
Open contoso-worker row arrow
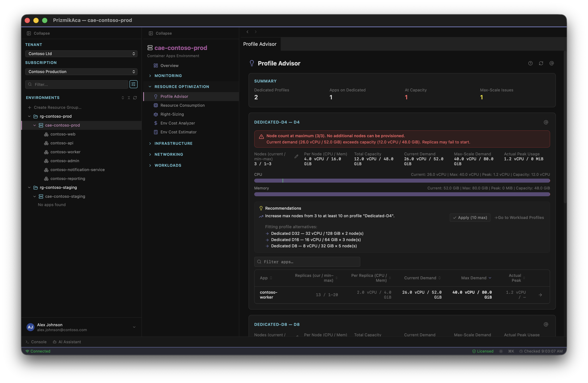540,295
